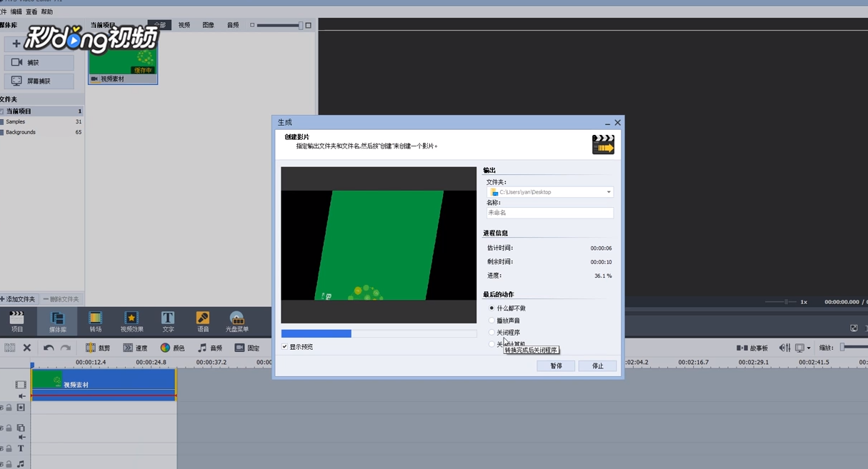Open the output folder dropdown
Screen dimensions: 868x469
click(608, 191)
